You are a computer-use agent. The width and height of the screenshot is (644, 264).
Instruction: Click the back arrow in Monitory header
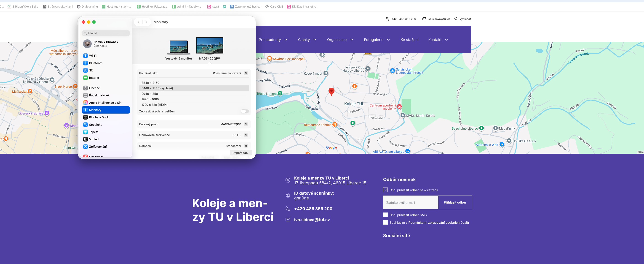coord(138,22)
